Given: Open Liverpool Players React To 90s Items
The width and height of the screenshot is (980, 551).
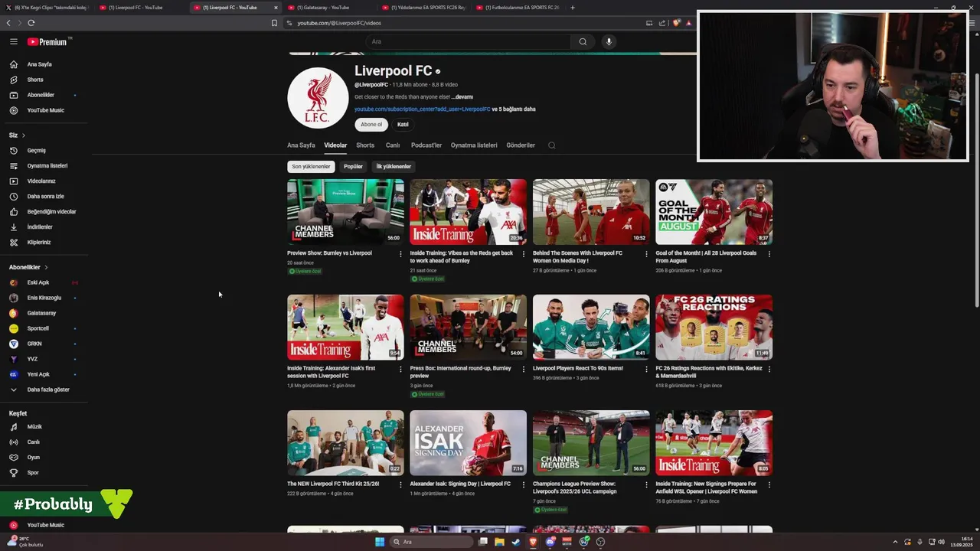Looking at the screenshot, I should 591,328.
